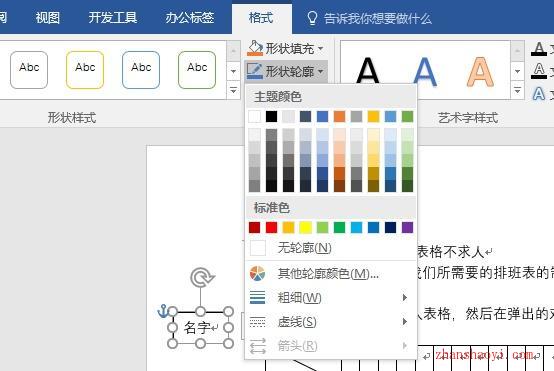Pick green standard color swatch
Screen dimensions: 554x371
click(339, 227)
